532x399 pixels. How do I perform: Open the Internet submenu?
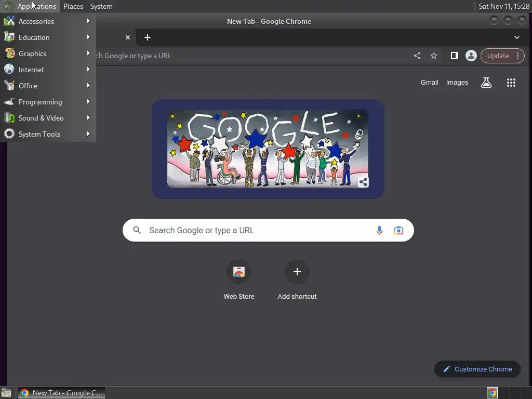pos(47,70)
